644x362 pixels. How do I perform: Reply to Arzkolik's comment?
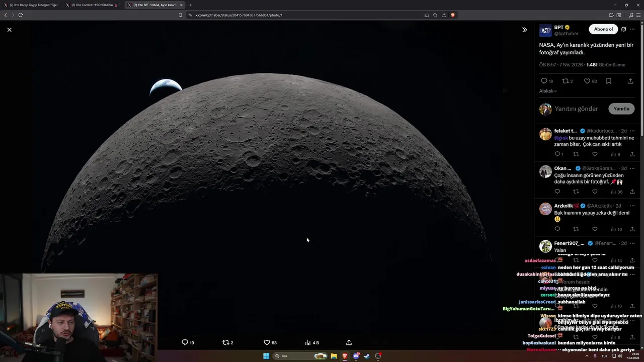point(557,229)
